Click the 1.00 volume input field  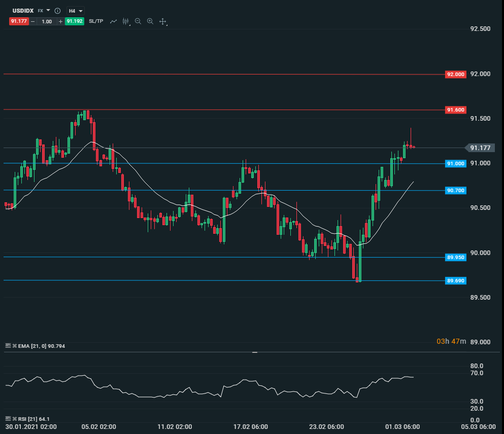(x=47, y=21)
